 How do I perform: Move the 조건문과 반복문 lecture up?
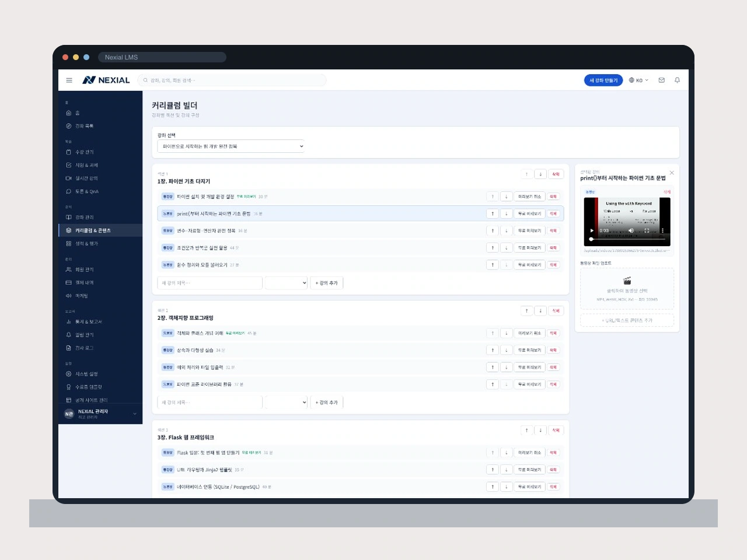point(493,248)
